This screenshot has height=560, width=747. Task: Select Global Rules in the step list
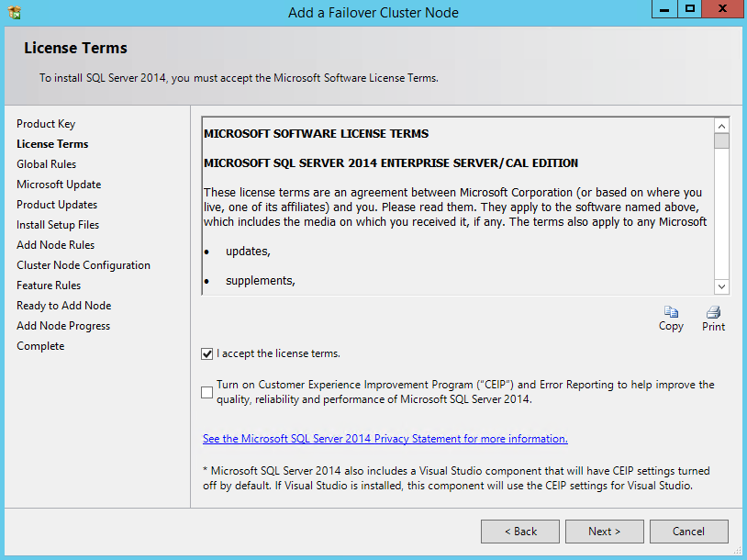[x=46, y=164]
